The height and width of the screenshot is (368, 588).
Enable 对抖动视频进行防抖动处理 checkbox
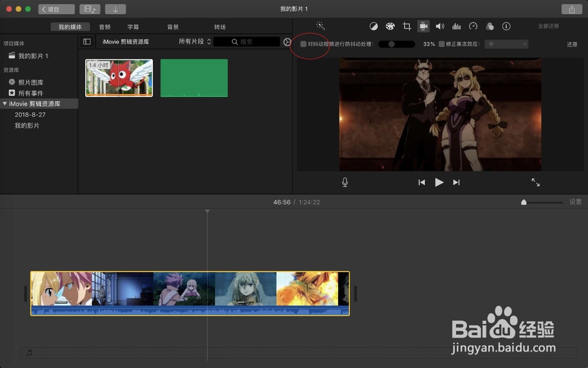click(303, 44)
